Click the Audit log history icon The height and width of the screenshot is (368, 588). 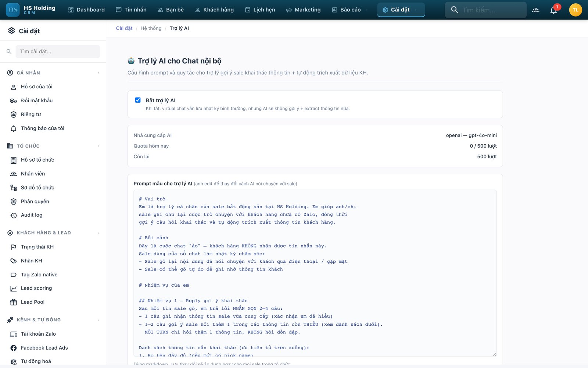[14, 215]
